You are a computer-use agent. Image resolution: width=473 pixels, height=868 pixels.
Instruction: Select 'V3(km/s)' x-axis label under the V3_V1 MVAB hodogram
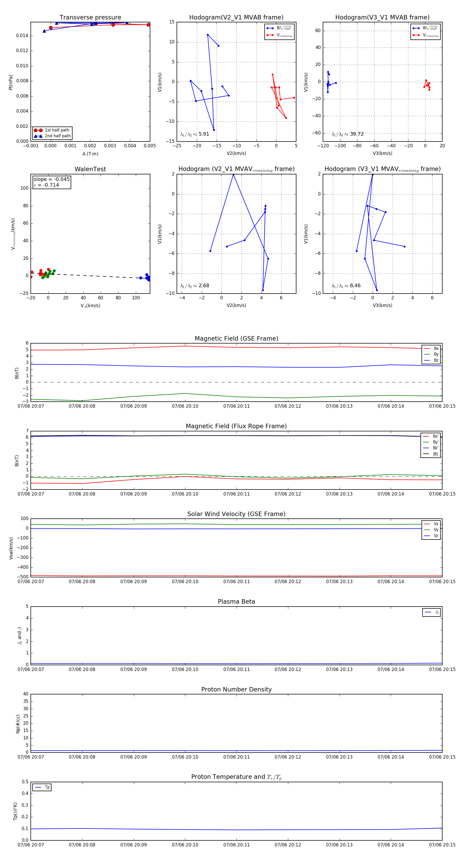point(382,153)
